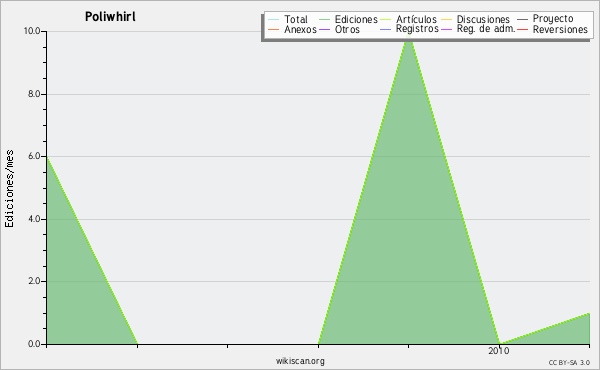Click the Ediciones legend label
This screenshot has width=600, height=370.
(356, 19)
